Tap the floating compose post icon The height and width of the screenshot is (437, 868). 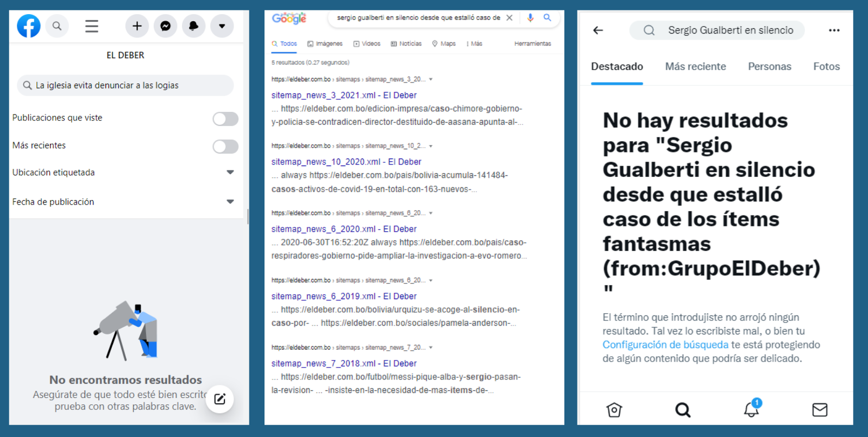pyautogui.click(x=220, y=399)
